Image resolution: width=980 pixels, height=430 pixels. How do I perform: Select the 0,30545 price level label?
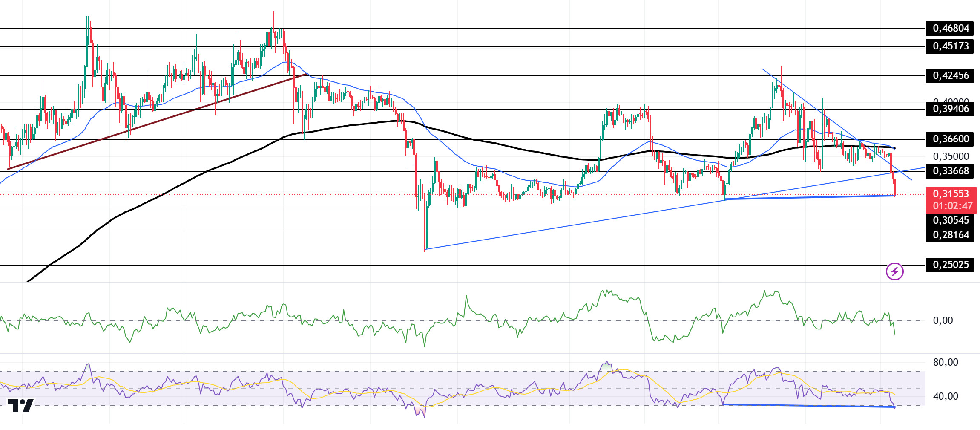(x=950, y=220)
